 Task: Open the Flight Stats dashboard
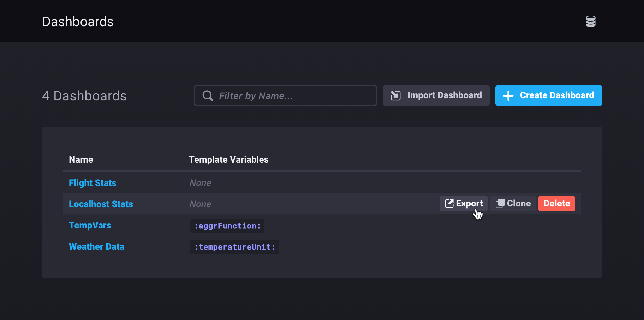(93, 183)
